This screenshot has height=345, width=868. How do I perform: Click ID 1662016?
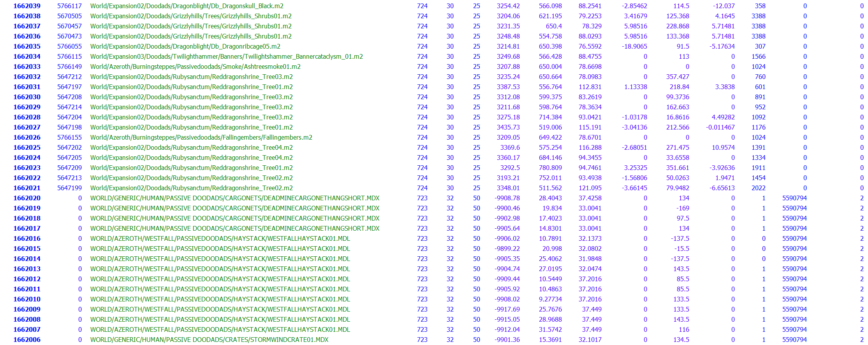tap(27, 238)
